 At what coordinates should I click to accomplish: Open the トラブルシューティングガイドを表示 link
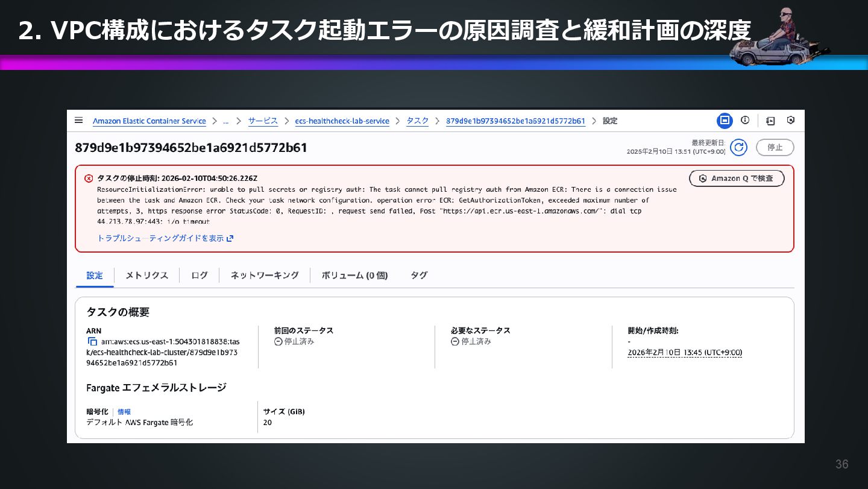coord(160,239)
